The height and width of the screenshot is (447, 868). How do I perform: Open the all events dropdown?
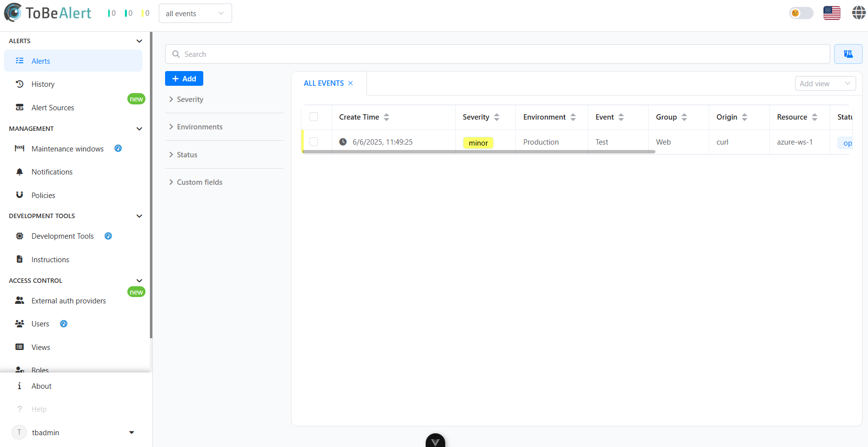195,13
